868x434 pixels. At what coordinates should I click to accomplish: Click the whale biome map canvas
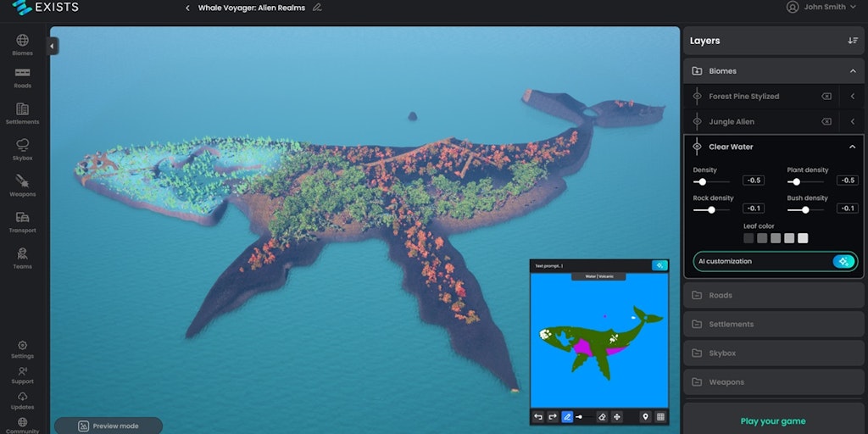599,340
